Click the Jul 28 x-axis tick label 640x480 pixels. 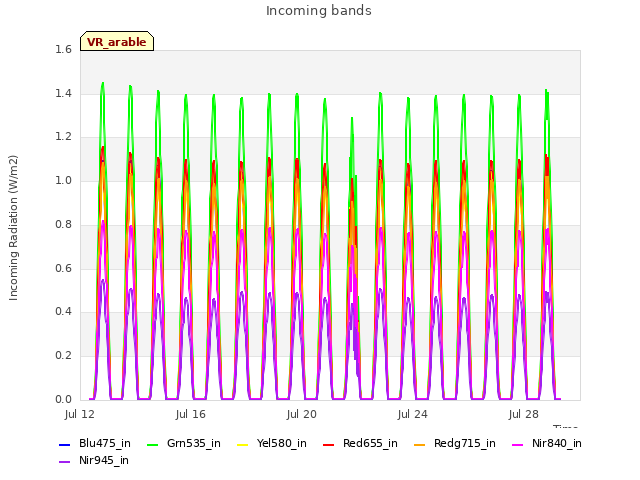click(x=524, y=415)
